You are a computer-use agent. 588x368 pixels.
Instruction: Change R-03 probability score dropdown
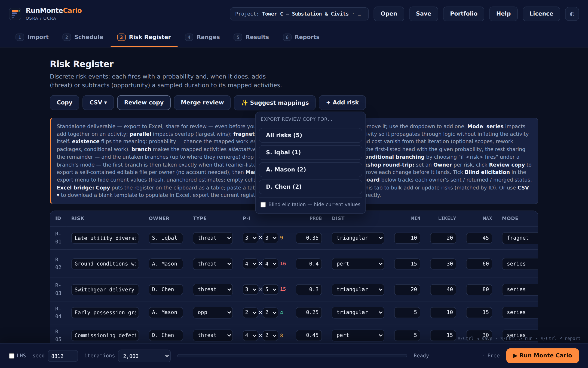pos(250,289)
